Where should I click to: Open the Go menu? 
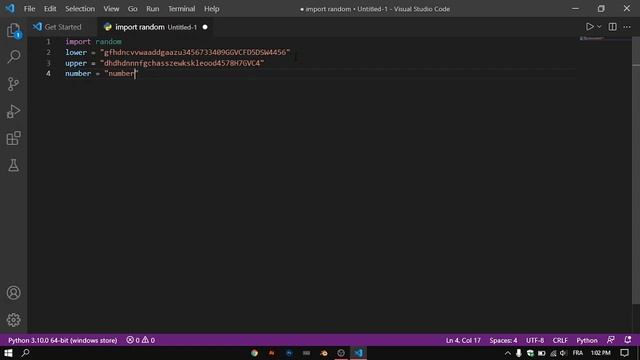tap(133, 9)
